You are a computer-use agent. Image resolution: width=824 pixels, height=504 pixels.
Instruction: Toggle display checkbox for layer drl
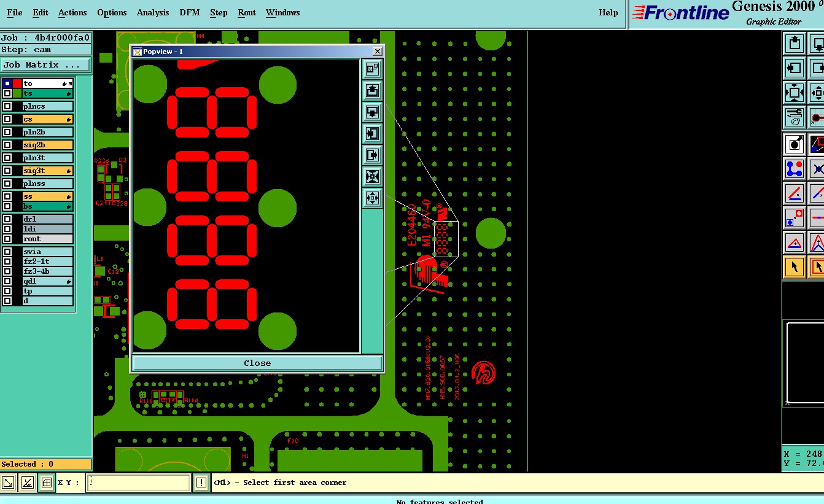click(7, 219)
